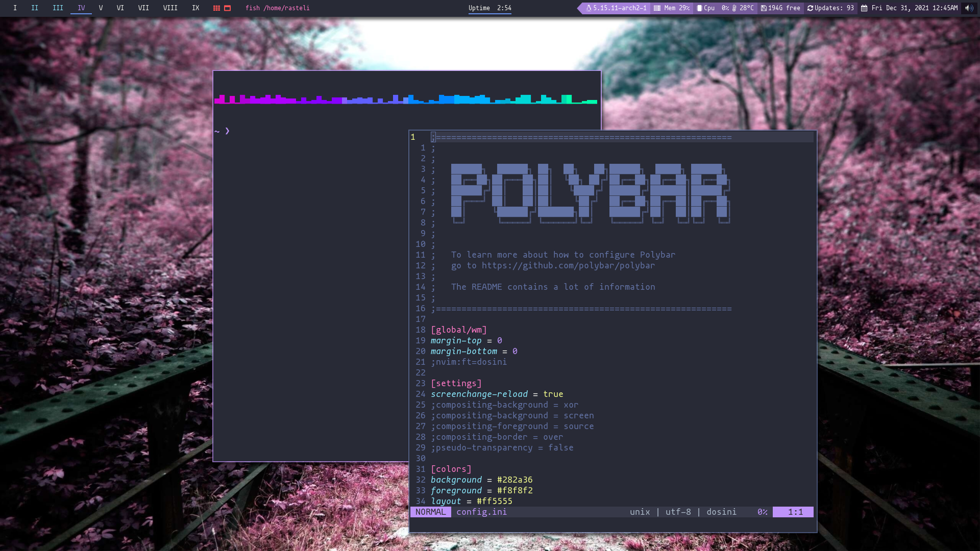The width and height of the screenshot is (980, 551).
Task: Click the background = #282a36 line
Action: (x=482, y=480)
